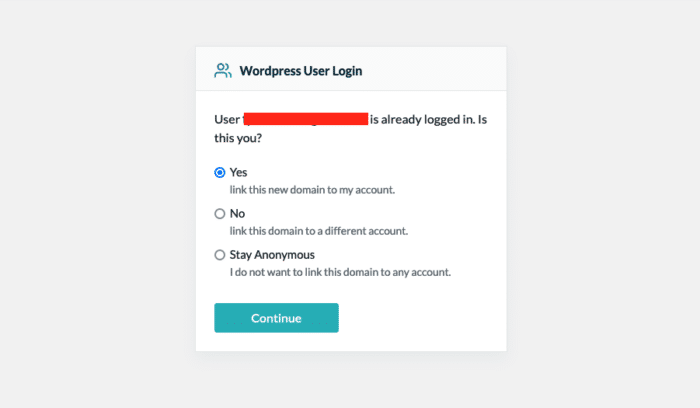Image resolution: width=700 pixels, height=408 pixels.
Task: Select the Yes radio button
Action: pyautogui.click(x=220, y=172)
